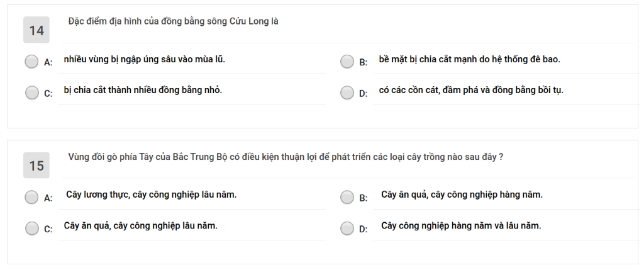Viewport: 644px width, 270px height.
Task: Choose answer 'có các cồn cát, đầm phá và đồng bằng bồi tụ'
Action: click(x=471, y=91)
